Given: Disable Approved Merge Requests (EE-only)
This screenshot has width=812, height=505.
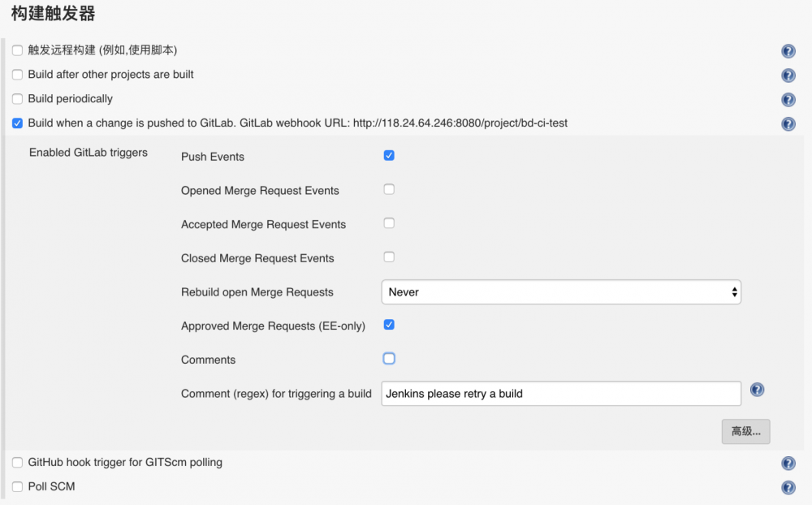Looking at the screenshot, I should coord(389,324).
